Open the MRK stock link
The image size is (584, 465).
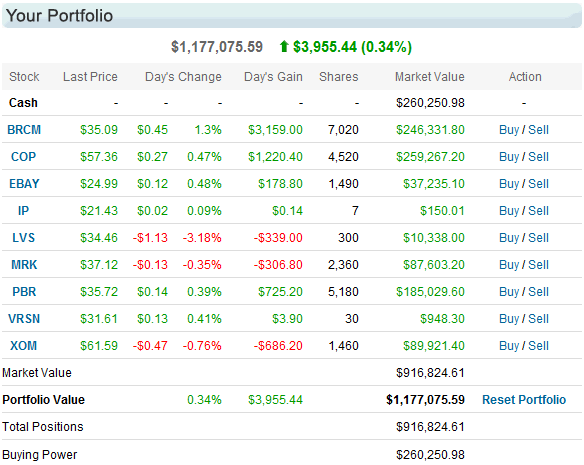pos(24,265)
